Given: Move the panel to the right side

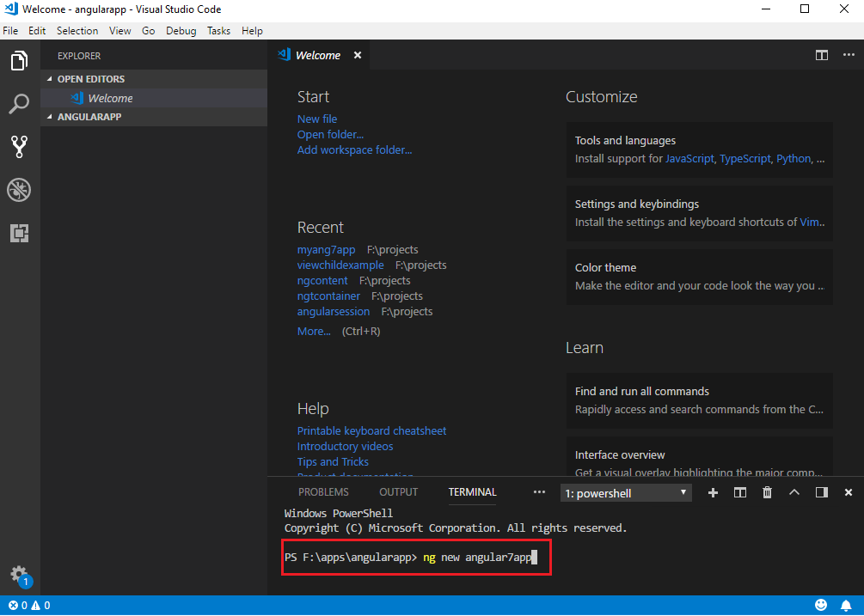Looking at the screenshot, I should (822, 492).
